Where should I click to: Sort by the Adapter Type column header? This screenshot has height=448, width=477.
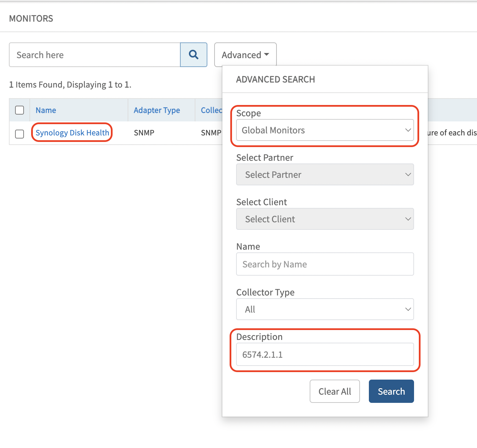click(x=157, y=110)
